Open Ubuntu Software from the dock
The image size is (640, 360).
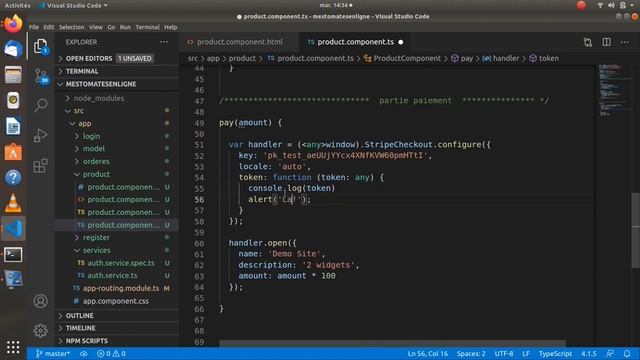click(13, 152)
